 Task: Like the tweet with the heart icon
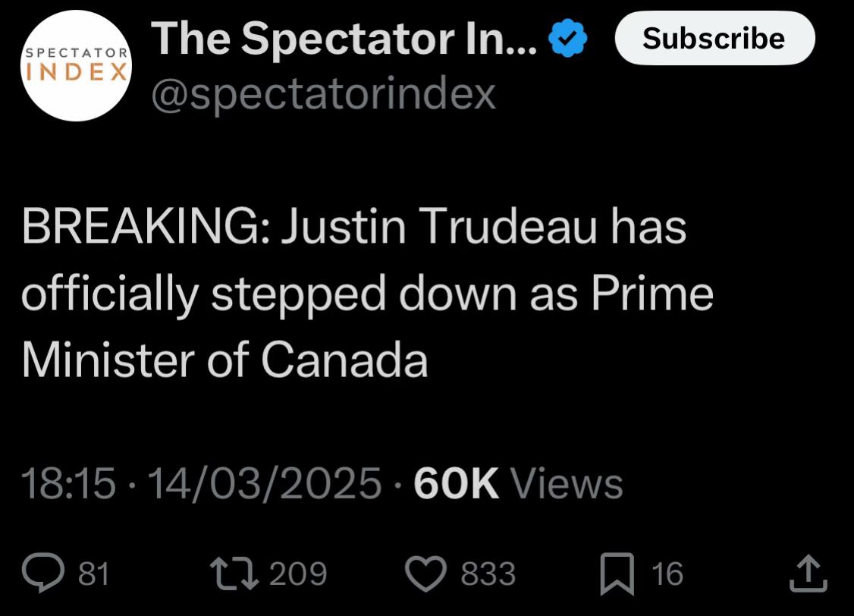pyautogui.click(x=427, y=574)
